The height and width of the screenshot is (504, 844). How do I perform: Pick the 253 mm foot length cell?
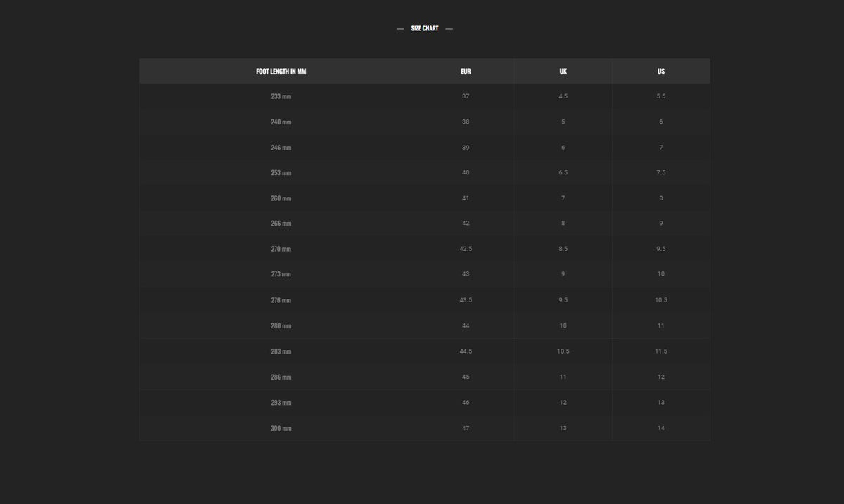281,173
